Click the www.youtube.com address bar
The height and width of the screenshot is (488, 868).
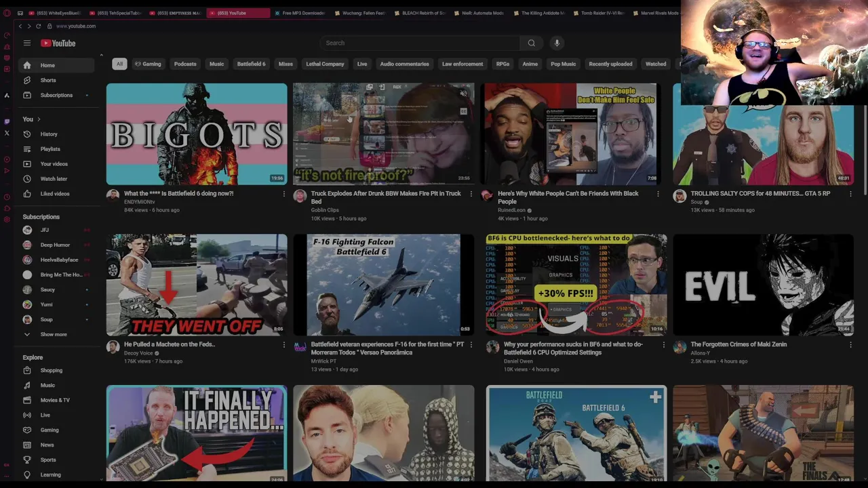point(76,26)
